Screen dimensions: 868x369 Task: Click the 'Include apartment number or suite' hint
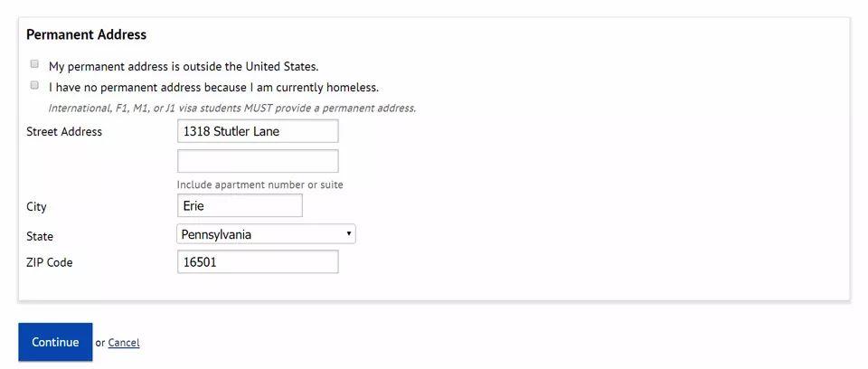click(x=260, y=185)
